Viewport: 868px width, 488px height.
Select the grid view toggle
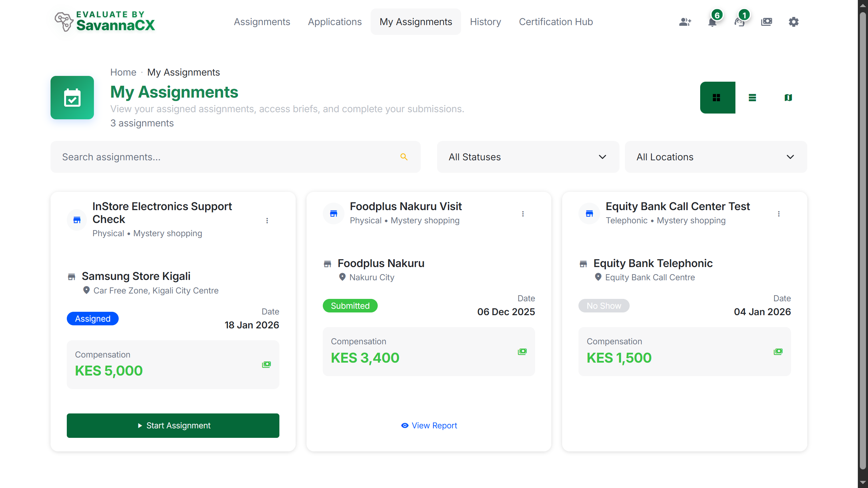tap(717, 98)
